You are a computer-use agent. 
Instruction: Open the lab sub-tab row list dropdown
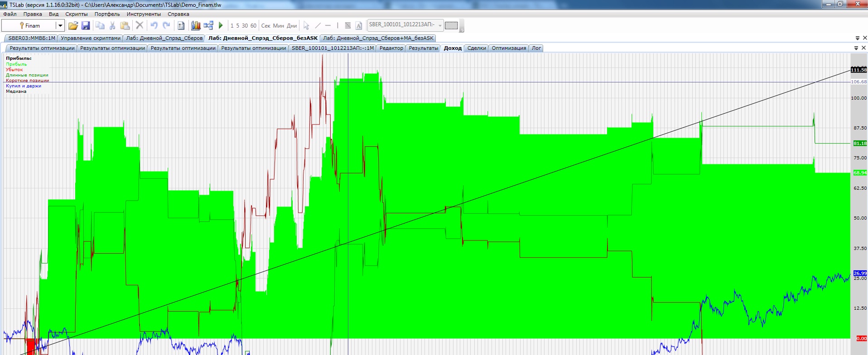[x=856, y=48]
